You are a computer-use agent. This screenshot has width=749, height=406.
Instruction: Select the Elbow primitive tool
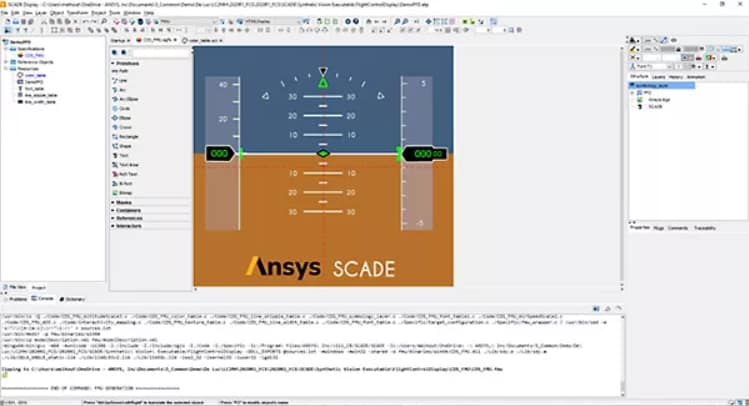coord(121,118)
